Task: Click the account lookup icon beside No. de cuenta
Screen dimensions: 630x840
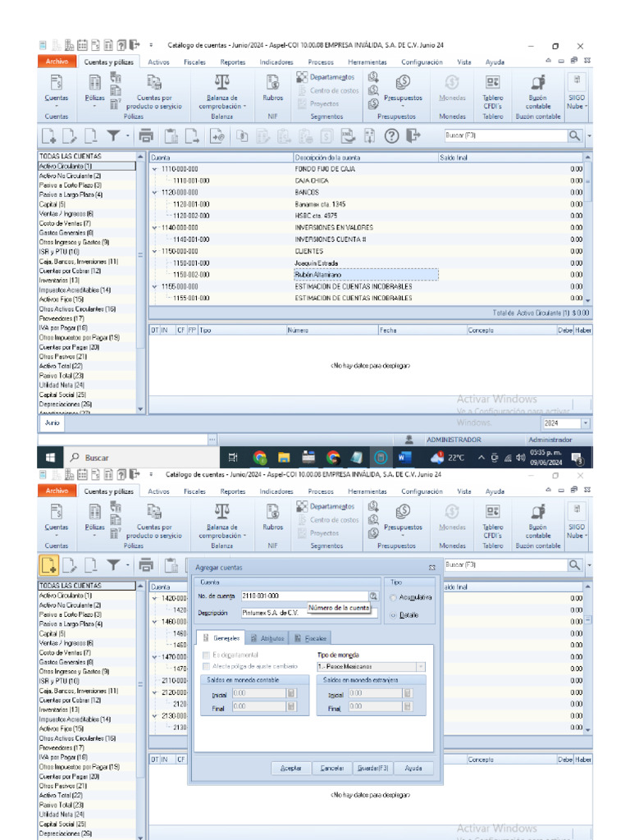Action: pos(373,596)
